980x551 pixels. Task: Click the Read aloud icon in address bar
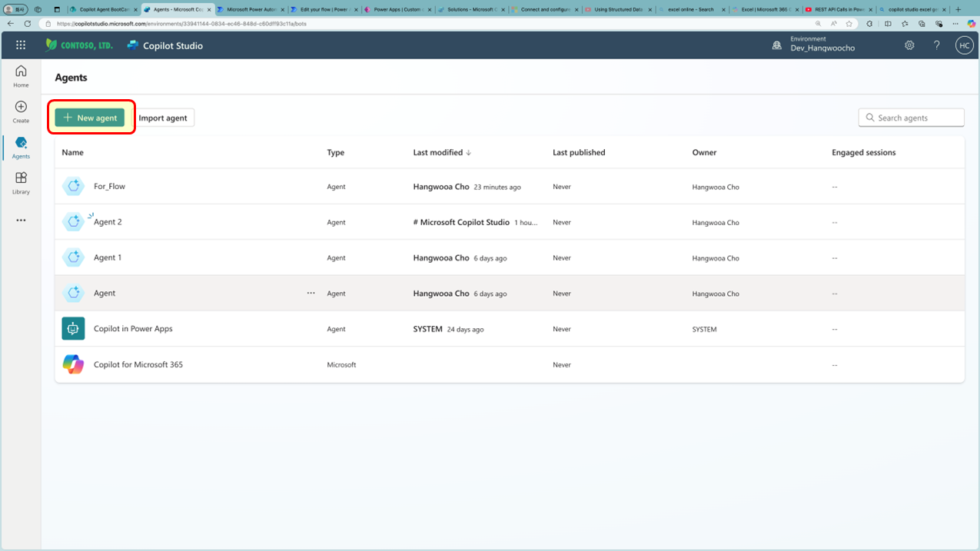pyautogui.click(x=834, y=24)
